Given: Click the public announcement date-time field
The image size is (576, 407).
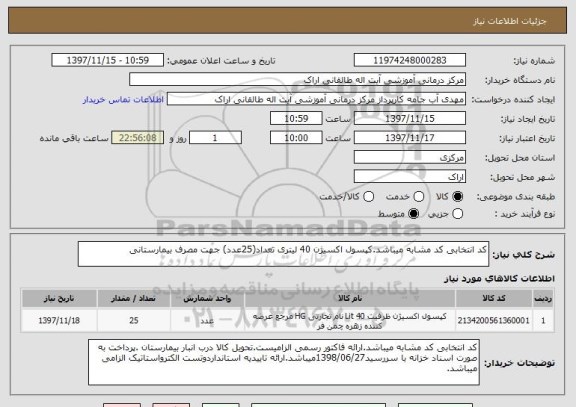Looking at the screenshot, I should [108, 60].
